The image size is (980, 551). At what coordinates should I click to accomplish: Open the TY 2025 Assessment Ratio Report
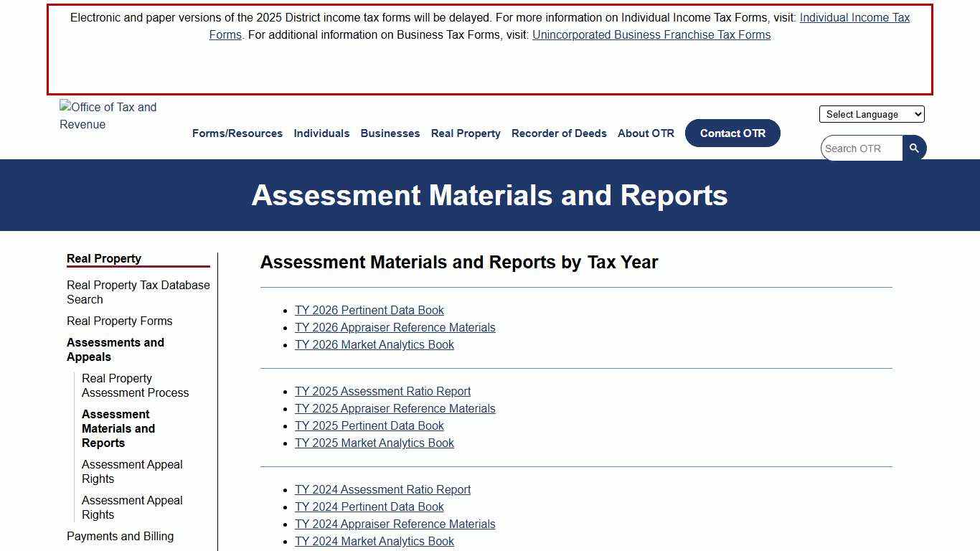tap(382, 391)
